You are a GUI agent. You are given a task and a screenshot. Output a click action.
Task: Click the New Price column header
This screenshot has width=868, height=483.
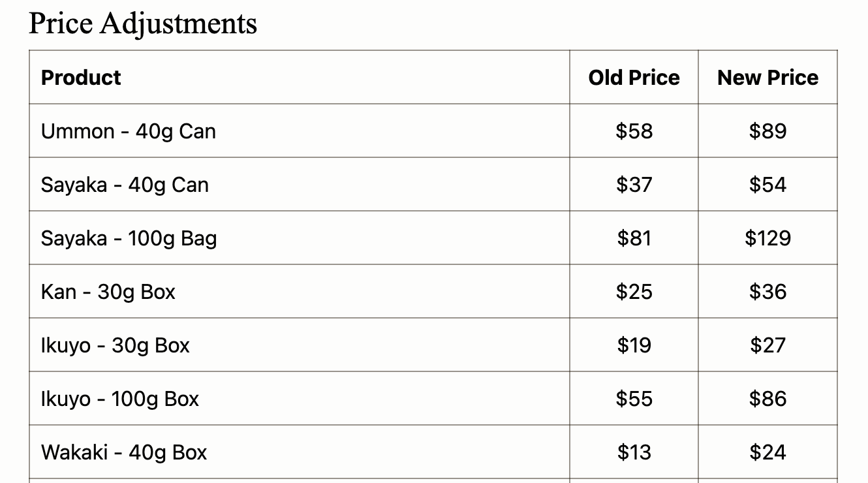click(767, 78)
